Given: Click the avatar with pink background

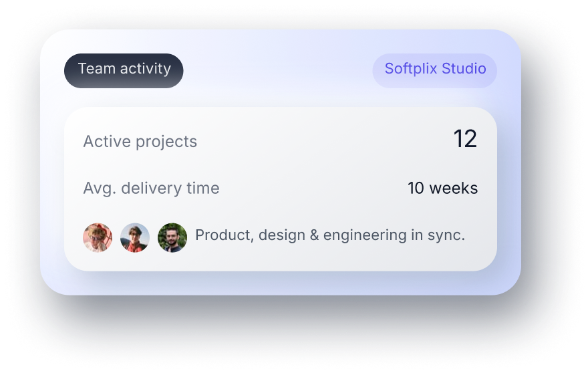Looking at the screenshot, I should [x=98, y=237].
